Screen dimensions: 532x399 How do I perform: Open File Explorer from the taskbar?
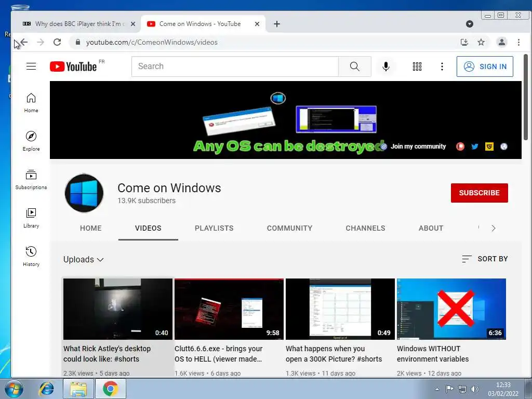[78, 389]
